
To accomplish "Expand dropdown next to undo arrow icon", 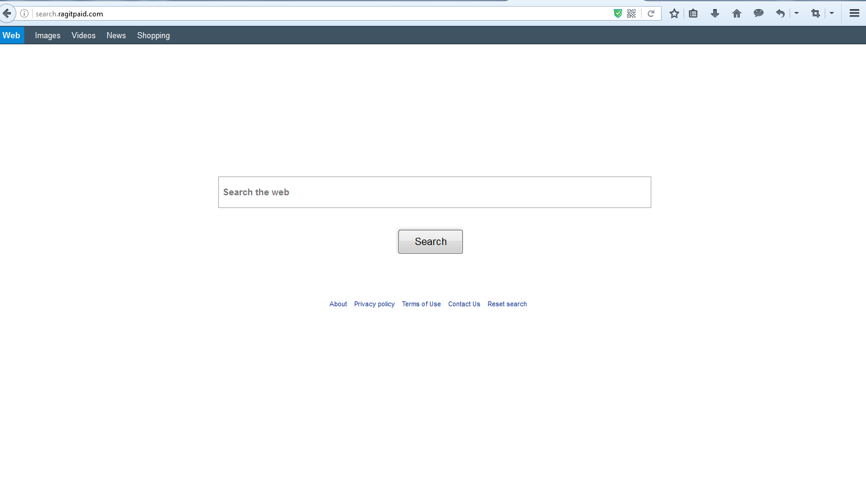I will [x=796, y=13].
